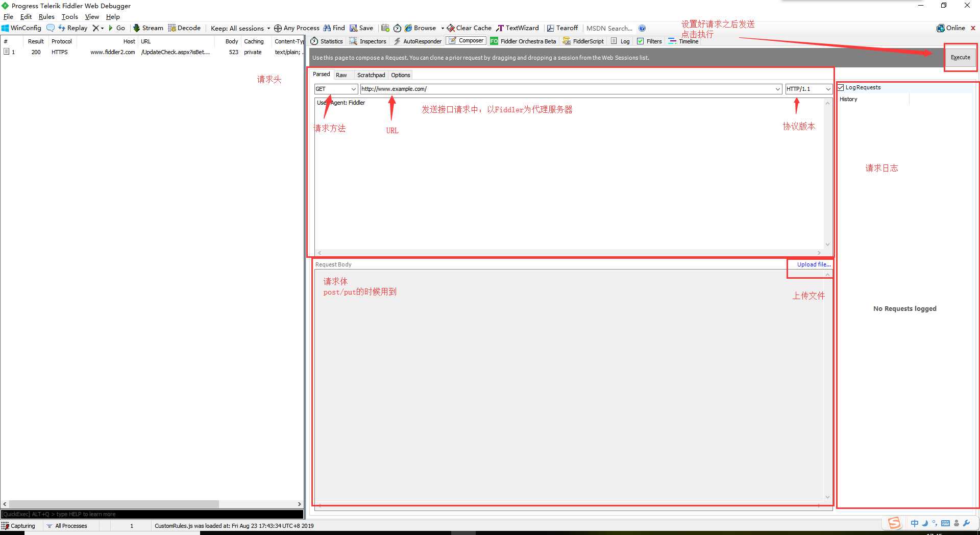Expand the Browse dropdown arrow
The width and height of the screenshot is (980, 535).
click(443, 28)
